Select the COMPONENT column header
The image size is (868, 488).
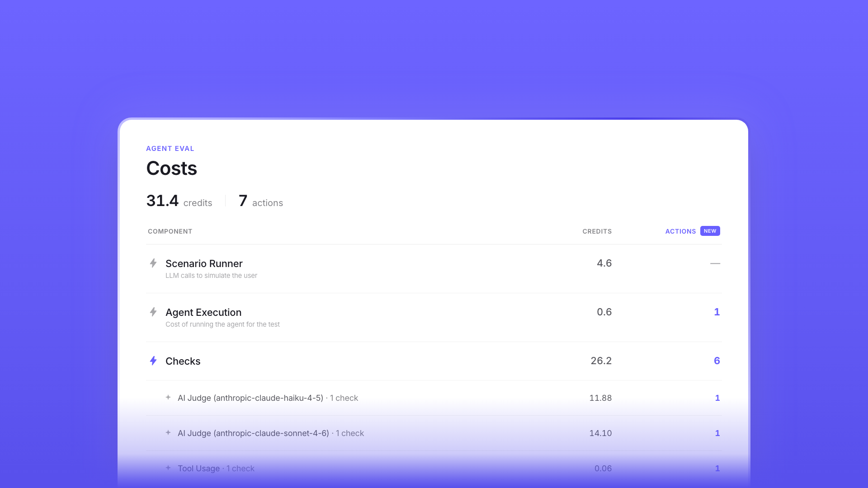click(170, 231)
